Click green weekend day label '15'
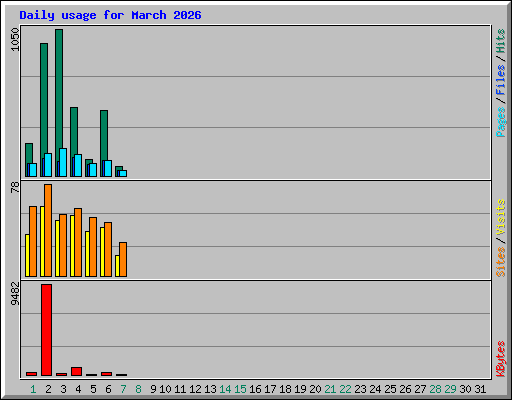512x400 pixels. click(x=240, y=389)
